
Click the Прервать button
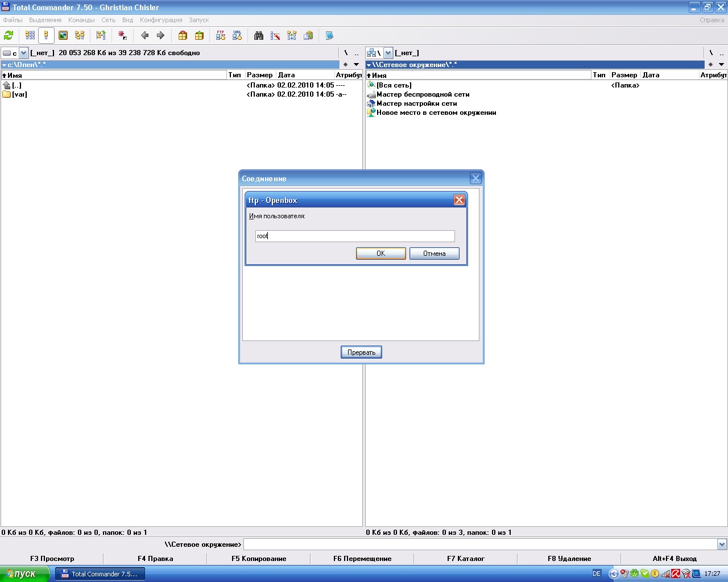click(x=361, y=352)
